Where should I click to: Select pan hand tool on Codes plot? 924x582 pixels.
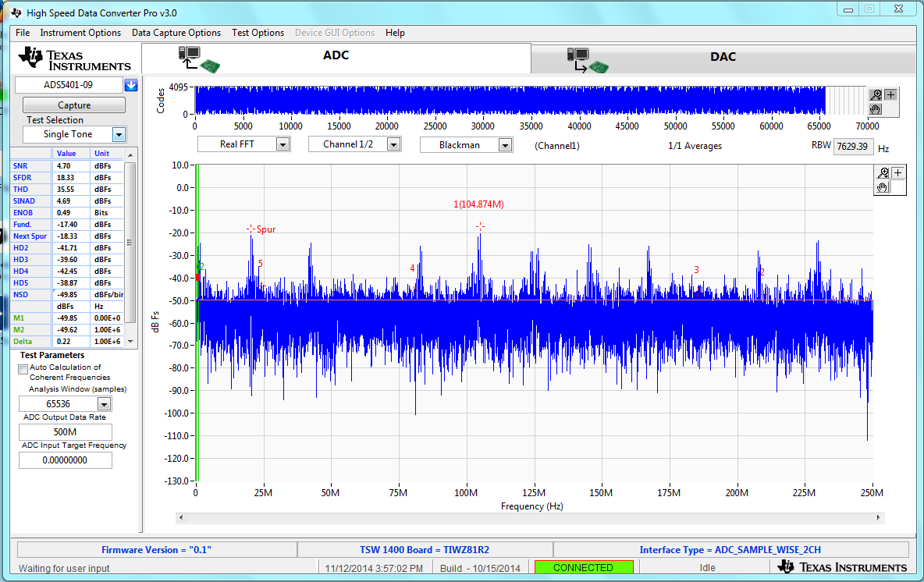[876, 108]
